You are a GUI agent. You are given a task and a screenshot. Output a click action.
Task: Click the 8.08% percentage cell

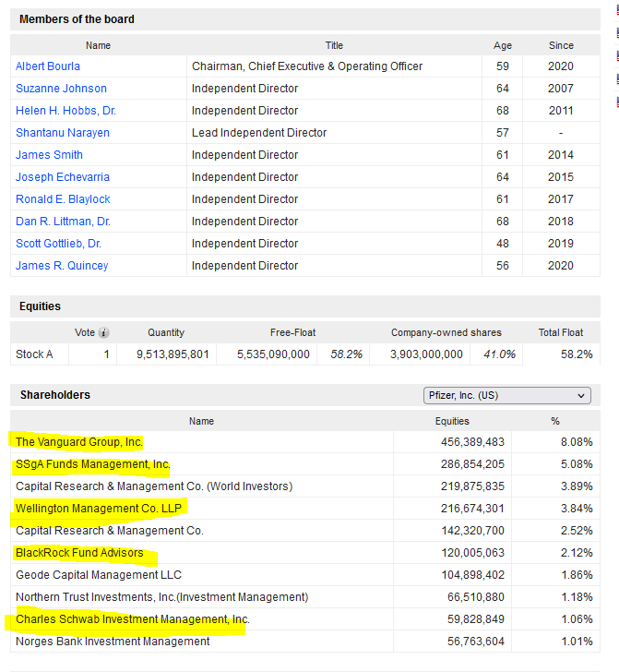pyautogui.click(x=577, y=442)
